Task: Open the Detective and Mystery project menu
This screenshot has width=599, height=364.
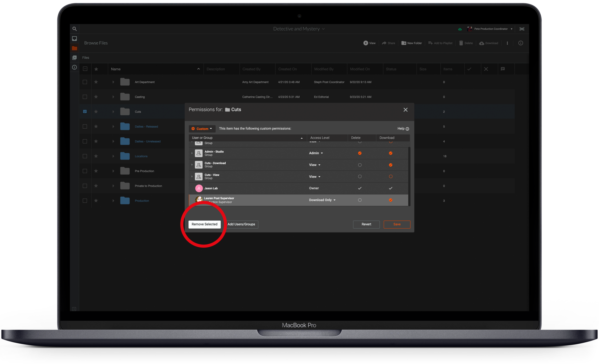Action: coord(299,29)
